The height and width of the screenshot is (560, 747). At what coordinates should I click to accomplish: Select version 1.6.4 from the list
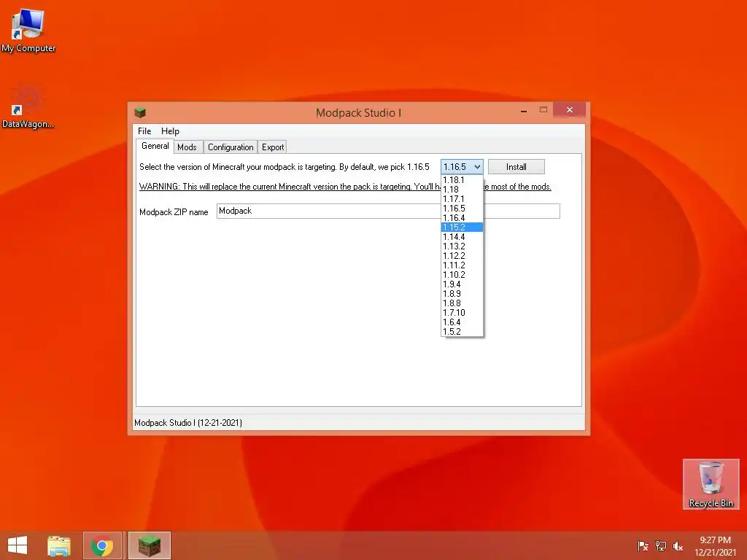462,322
